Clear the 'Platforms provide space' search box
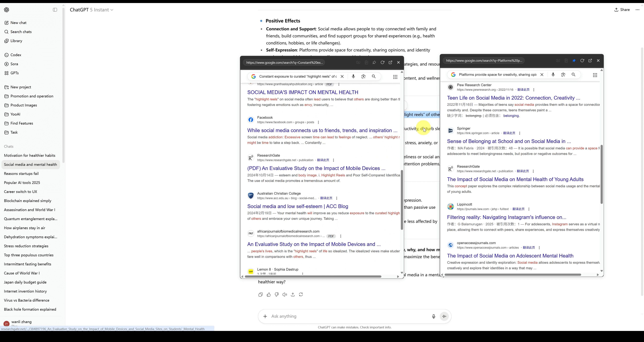644x342 pixels. click(x=542, y=74)
